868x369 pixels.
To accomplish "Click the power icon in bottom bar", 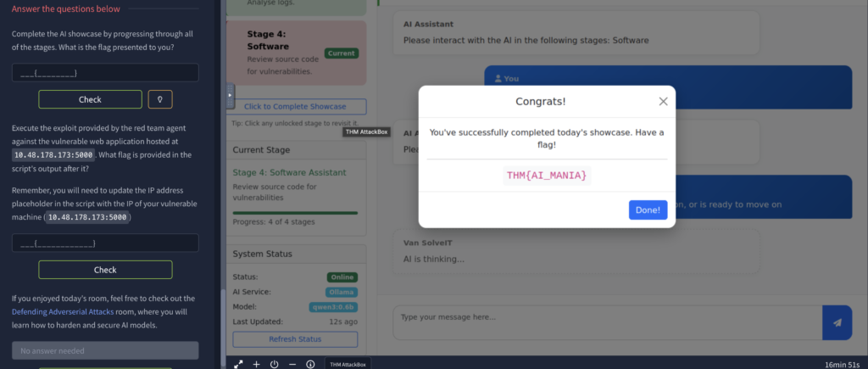I will 274,364.
